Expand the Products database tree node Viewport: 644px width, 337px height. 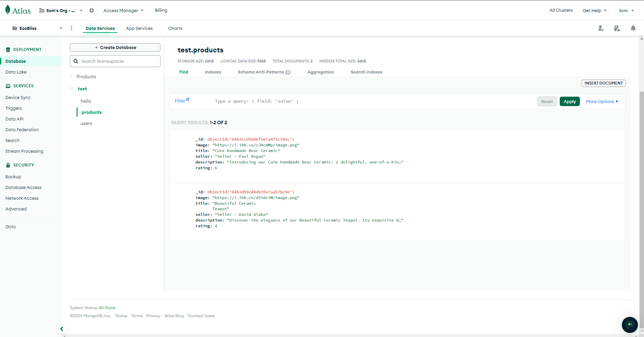[71, 77]
